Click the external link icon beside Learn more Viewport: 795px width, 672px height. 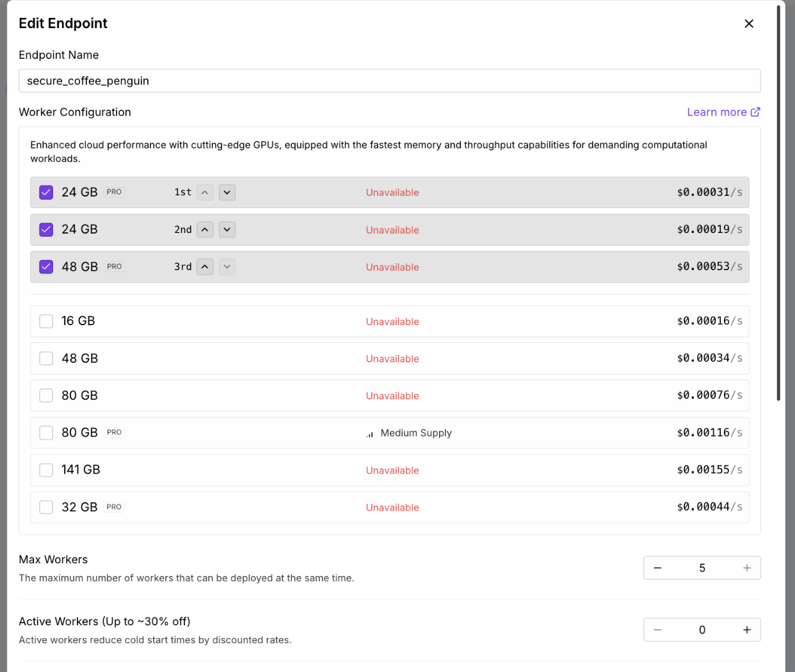(755, 112)
